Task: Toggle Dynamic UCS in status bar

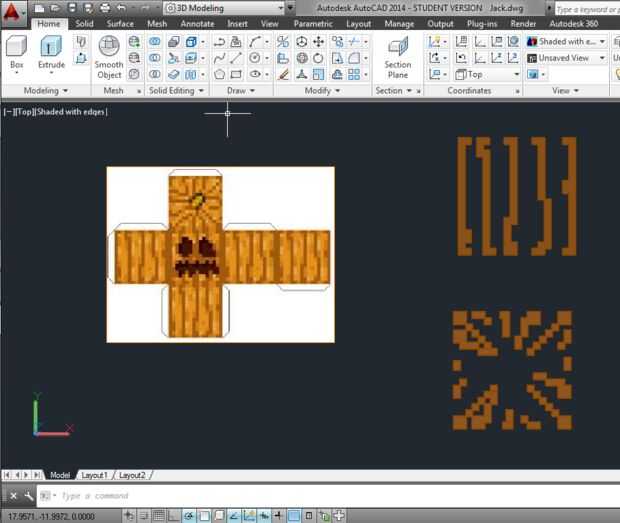Action: [249, 515]
